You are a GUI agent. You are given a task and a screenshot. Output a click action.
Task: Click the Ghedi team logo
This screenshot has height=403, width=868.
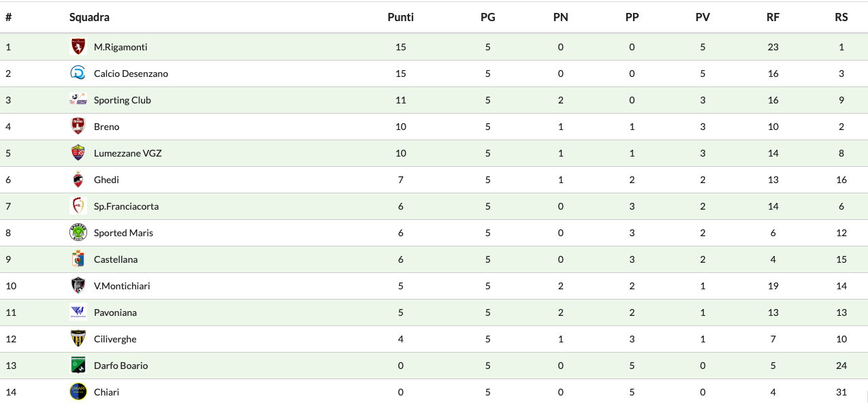pos(78,180)
